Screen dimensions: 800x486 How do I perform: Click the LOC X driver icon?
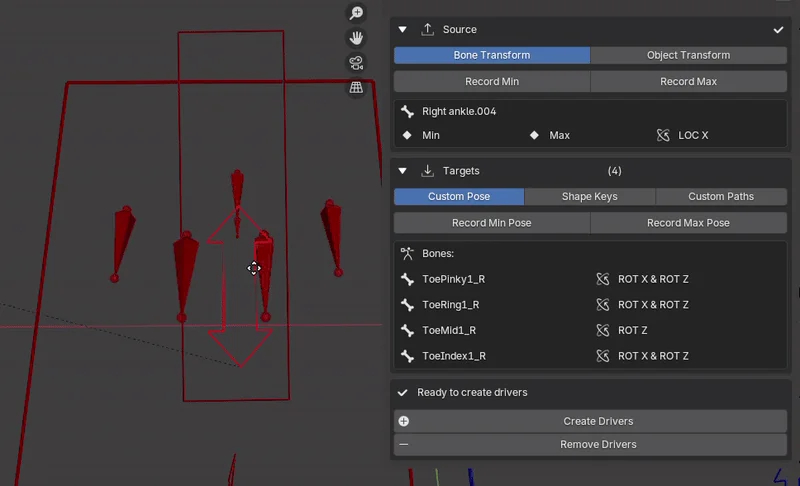[663, 135]
